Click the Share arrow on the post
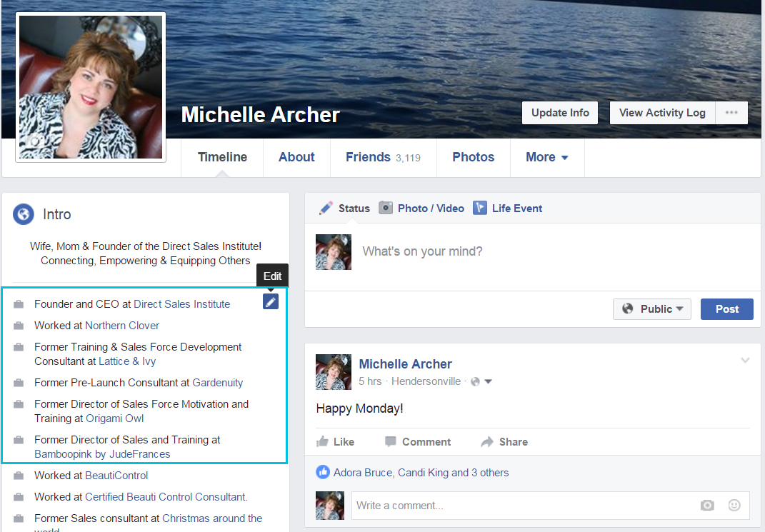 coord(488,442)
